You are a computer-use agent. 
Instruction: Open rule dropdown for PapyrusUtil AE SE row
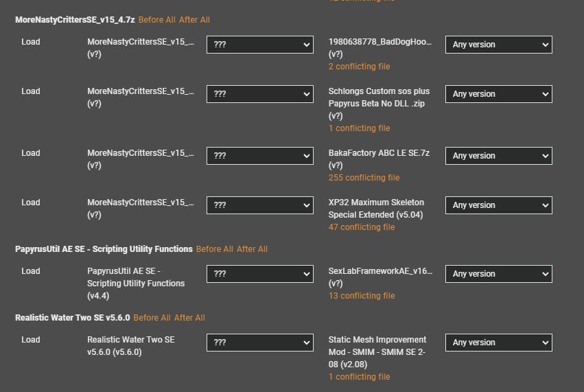click(260, 274)
